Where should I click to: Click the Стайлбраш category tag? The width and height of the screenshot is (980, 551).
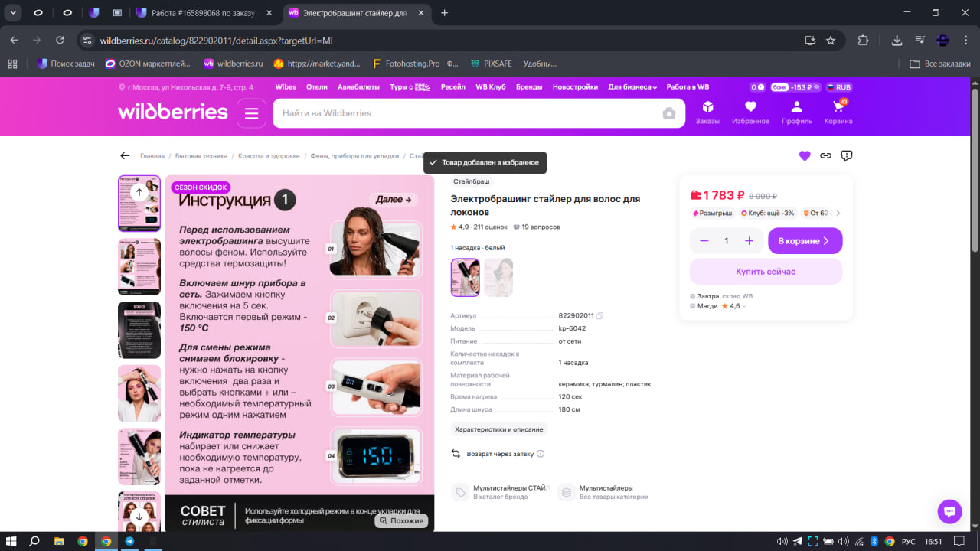[x=471, y=181]
